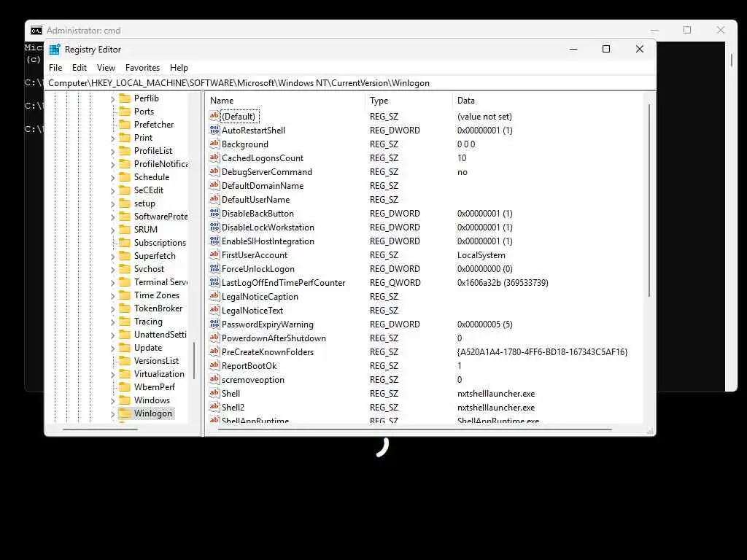Click the FirstUserAccount string icon
Viewport: 747px width, 560px height.
click(x=214, y=254)
